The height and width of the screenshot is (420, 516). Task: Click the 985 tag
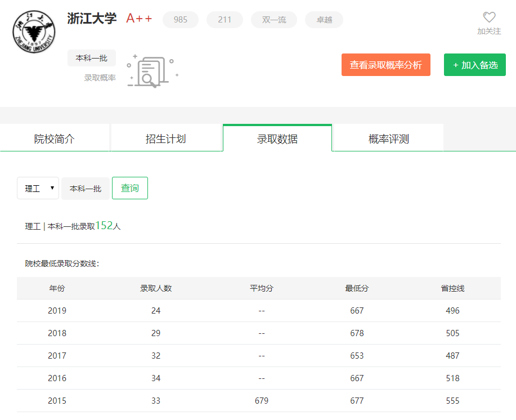tap(180, 20)
